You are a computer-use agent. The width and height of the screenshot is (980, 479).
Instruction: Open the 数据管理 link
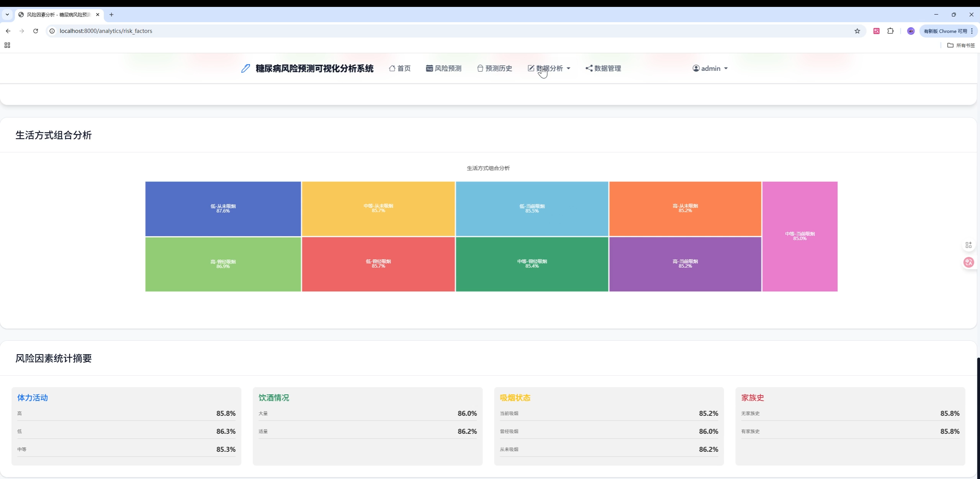(x=603, y=69)
